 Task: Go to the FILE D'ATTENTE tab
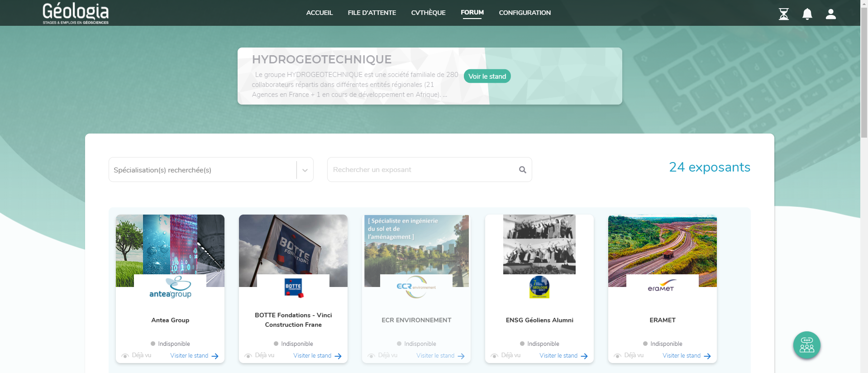[372, 13]
